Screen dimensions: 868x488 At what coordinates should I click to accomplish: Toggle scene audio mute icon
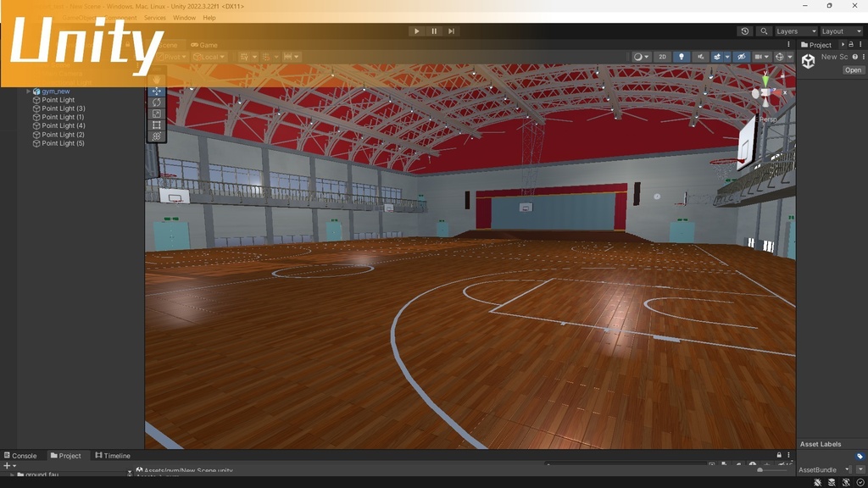[700, 57]
